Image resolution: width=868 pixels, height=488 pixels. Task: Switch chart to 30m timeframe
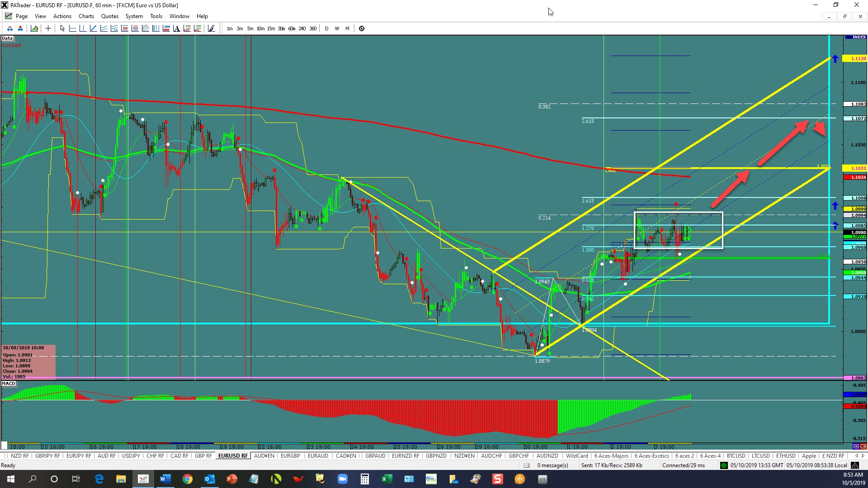pyautogui.click(x=281, y=28)
